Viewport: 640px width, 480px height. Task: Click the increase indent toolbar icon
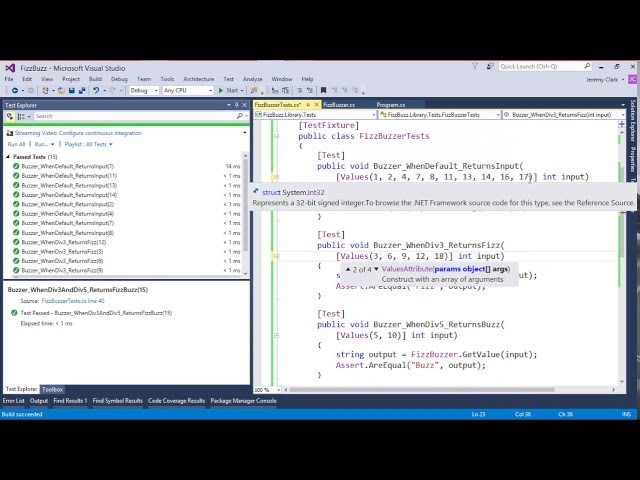309,90
